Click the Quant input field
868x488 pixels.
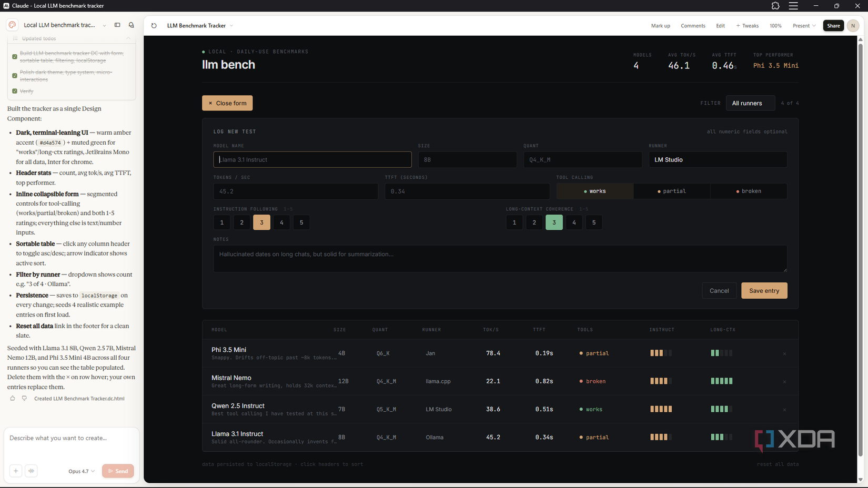click(583, 159)
